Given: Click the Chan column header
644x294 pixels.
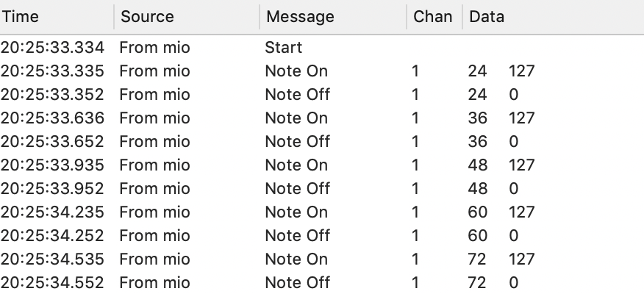Looking at the screenshot, I should (434, 17).
